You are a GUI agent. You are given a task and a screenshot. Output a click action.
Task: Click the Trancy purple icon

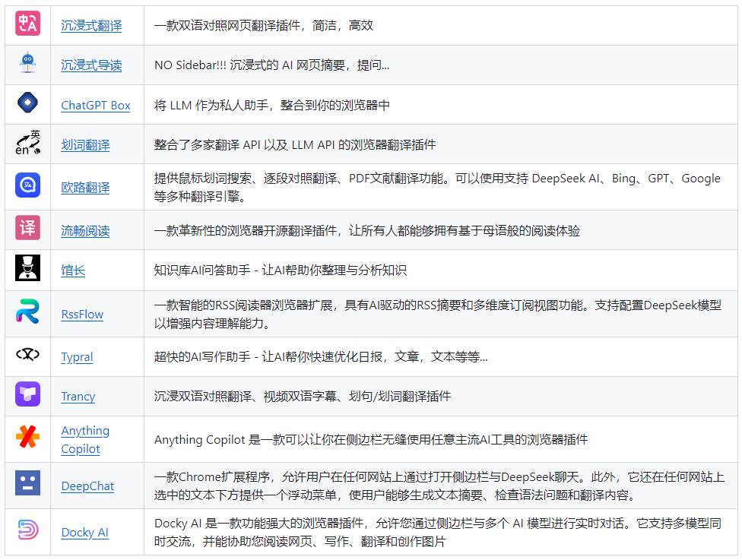click(27, 394)
